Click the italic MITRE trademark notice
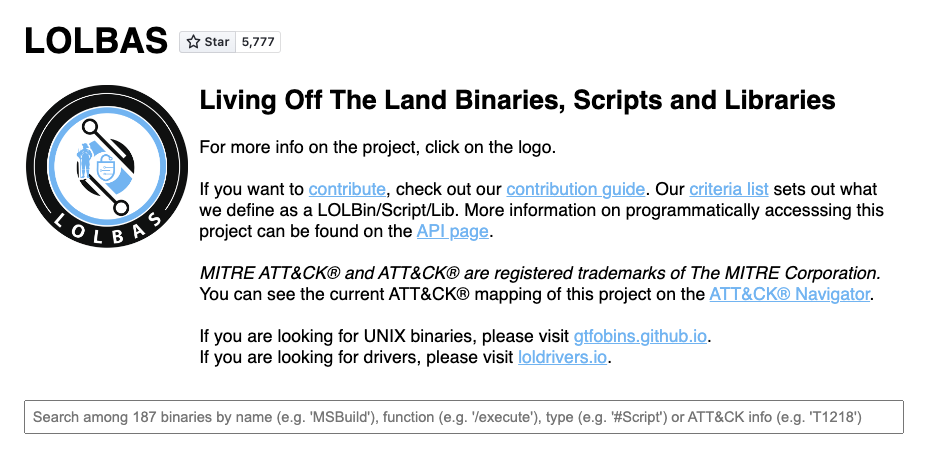 tap(540, 273)
